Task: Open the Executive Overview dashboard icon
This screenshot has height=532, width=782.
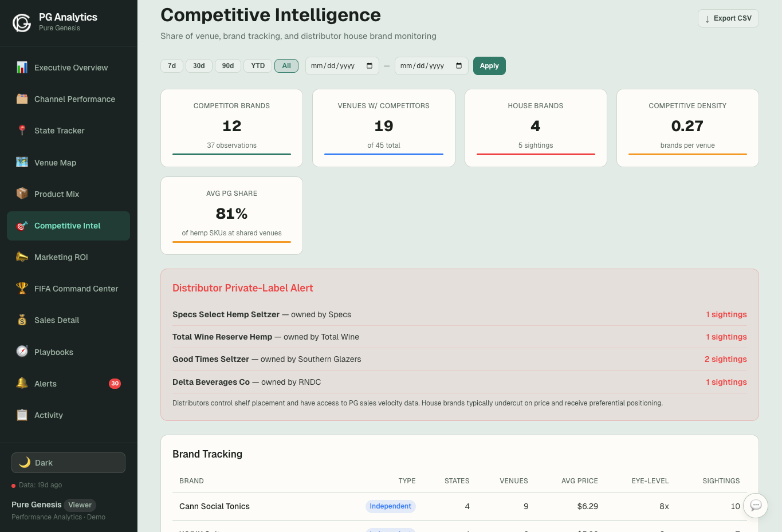Action: pyautogui.click(x=21, y=68)
